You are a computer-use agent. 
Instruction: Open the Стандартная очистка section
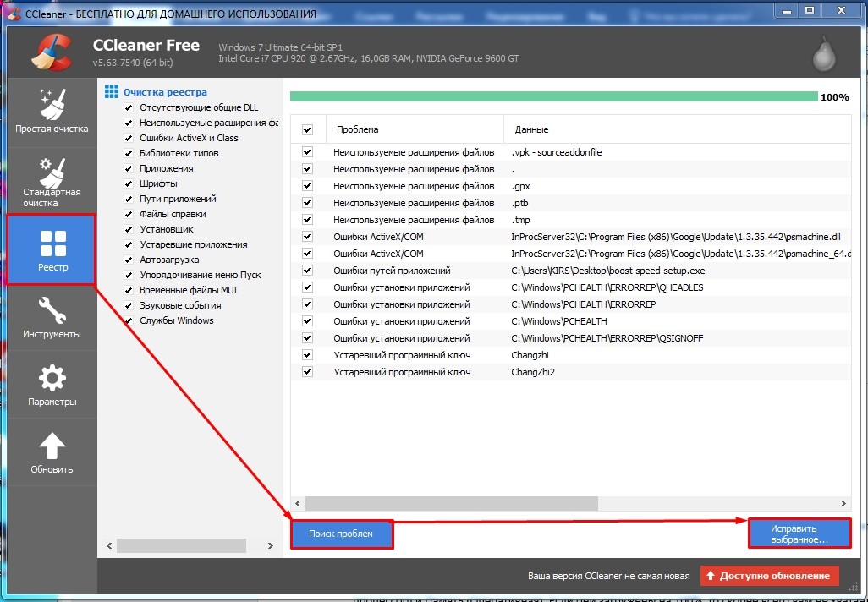52,181
